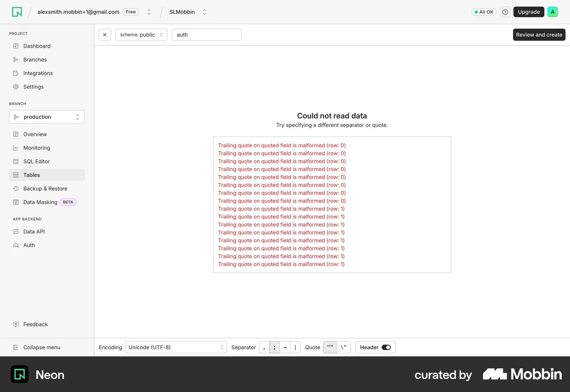The height and width of the screenshot is (392, 570).
Task: Select comma as separator
Action: point(264,347)
